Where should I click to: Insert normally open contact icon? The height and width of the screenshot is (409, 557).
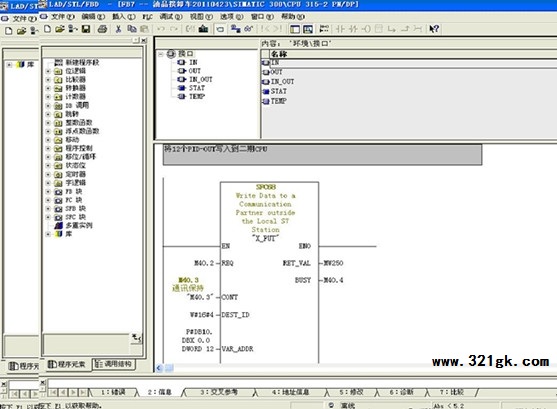coord(340,29)
